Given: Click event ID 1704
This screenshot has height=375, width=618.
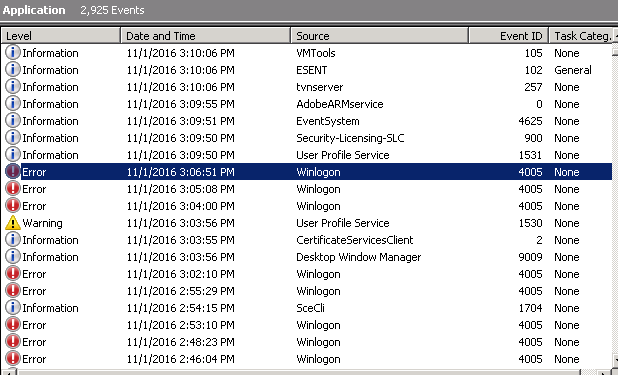Looking at the screenshot, I should click(x=531, y=308).
